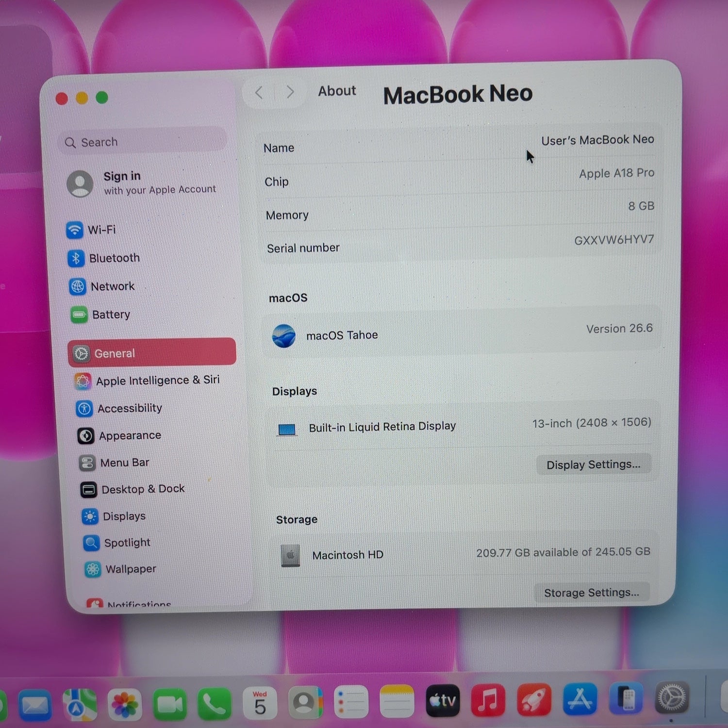Launch Maps from the Dock
Viewport: 728px width, 728px height.
click(x=79, y=705)
